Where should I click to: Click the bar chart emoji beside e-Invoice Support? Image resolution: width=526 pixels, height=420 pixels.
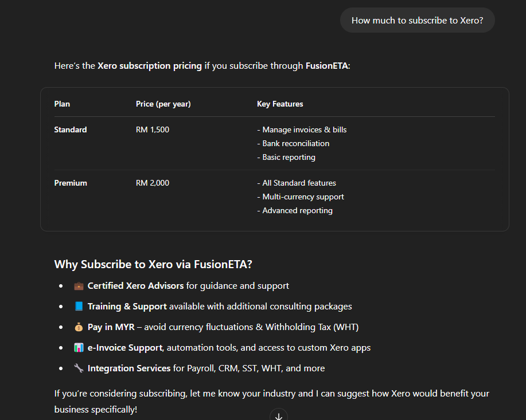(79, 348)
